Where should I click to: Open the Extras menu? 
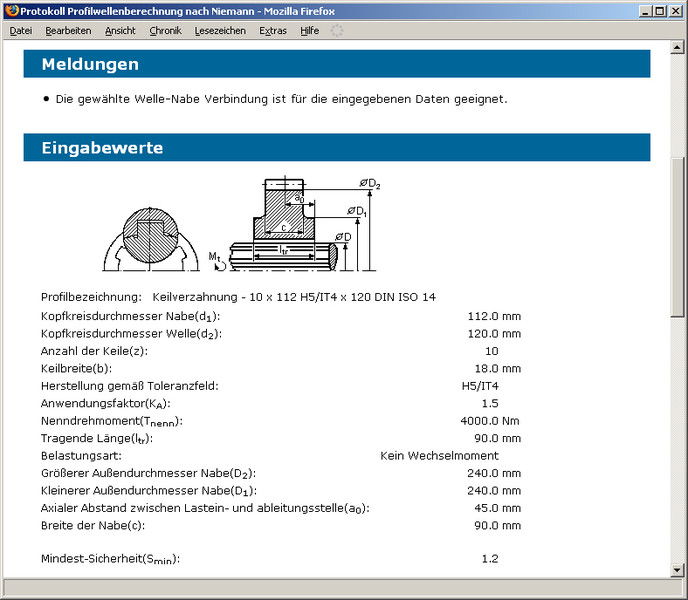273,31
